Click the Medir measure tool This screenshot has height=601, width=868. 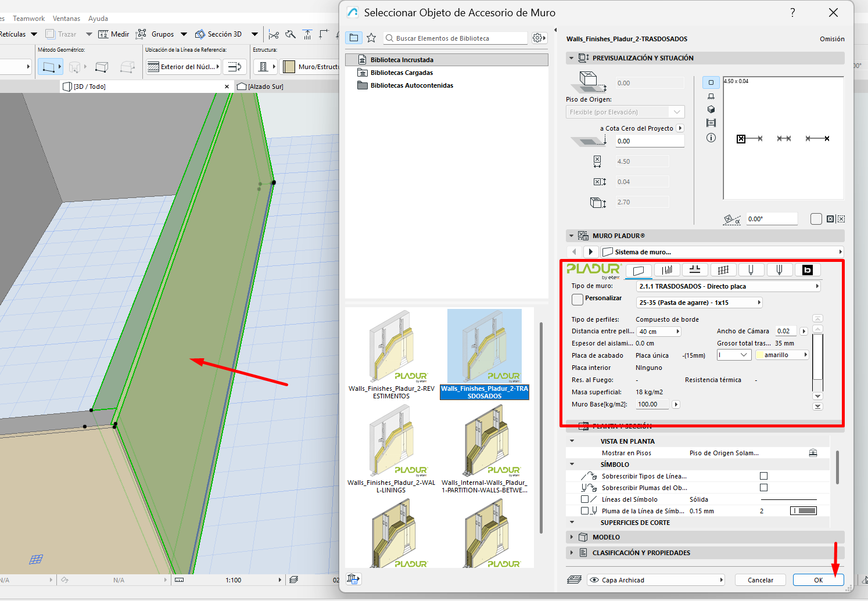click(x=114, y=34)
